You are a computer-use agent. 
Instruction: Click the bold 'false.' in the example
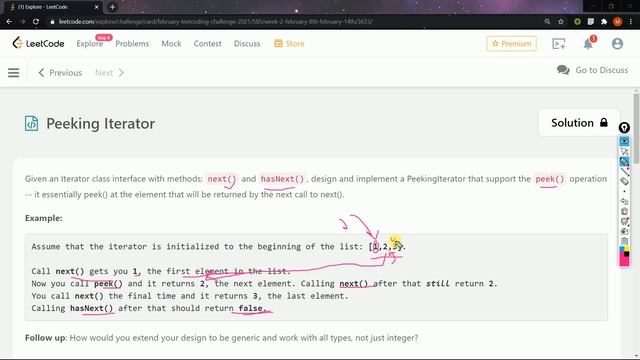click(252, 308)
